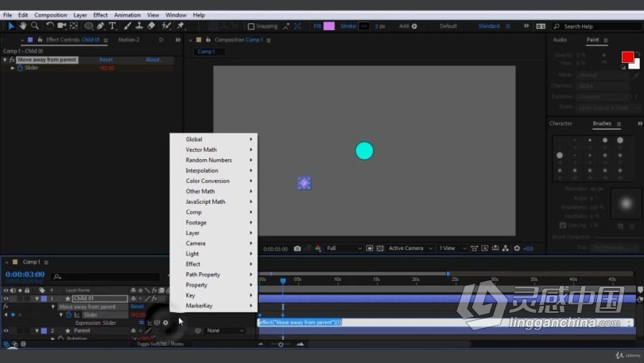Click the timeline zoom slider handle
This screenshot has height=363, width=644.
coord(281,345)
